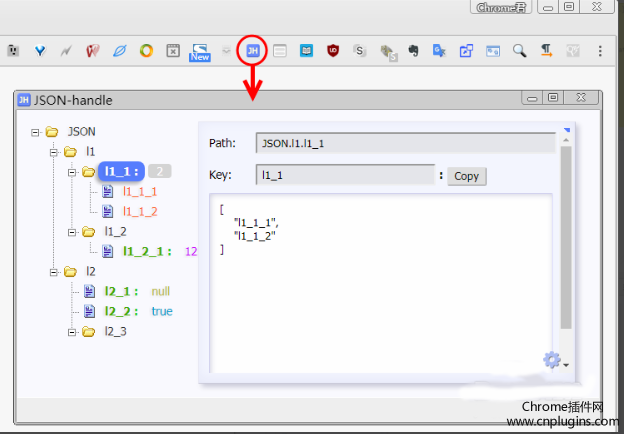Click the gray lightning bolt extension icon

pyautogui.click(x=66, y=51)
